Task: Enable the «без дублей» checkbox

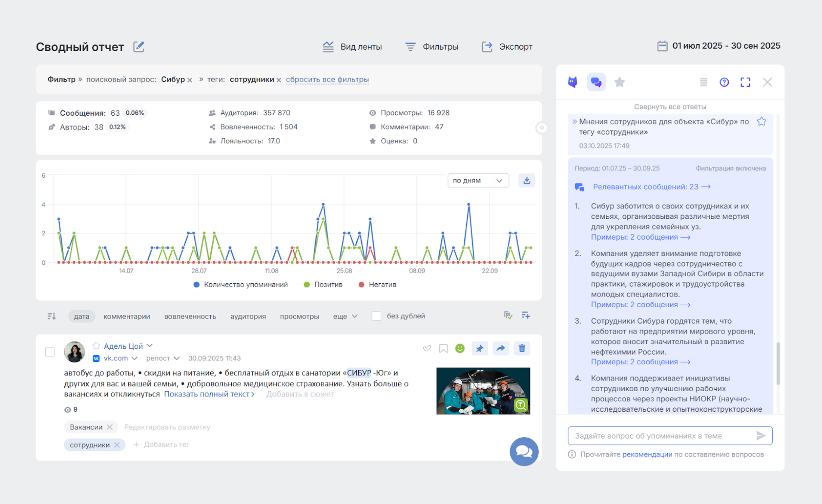Action: point(376,316)
